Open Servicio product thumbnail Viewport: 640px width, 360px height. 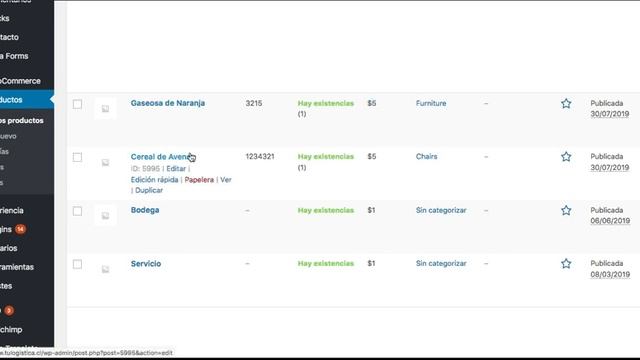[x=105, y=269]
